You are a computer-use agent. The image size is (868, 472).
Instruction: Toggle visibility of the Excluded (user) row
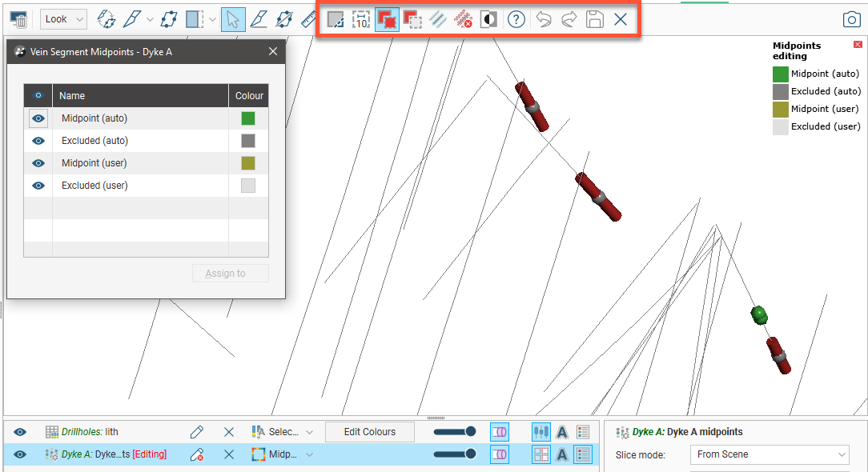pyautogui.click(x=38, y=186)
